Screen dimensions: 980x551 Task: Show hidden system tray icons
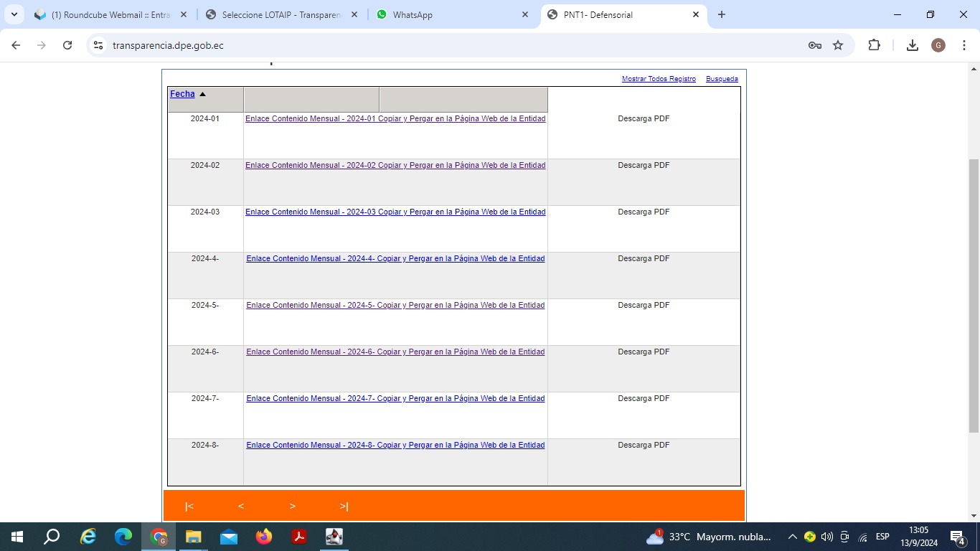pos(792,537)
